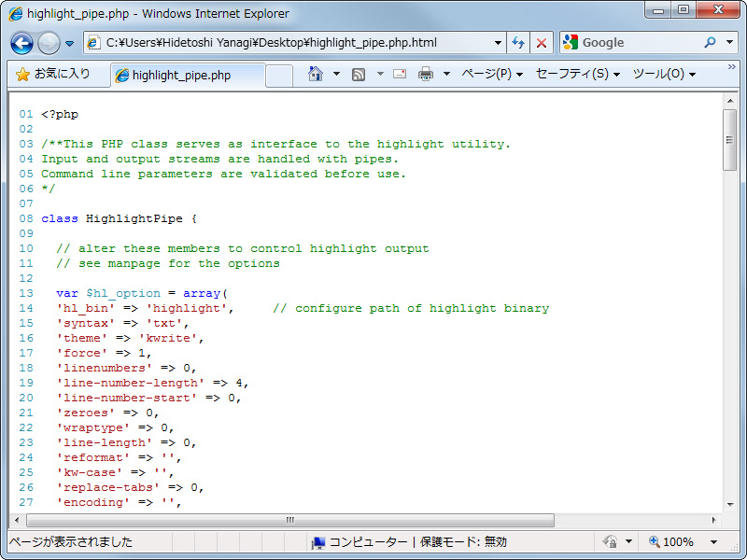Click the vertical scrollbar thumb
Image resolution: width=747 pixels, height=560 pixels.
[x=730, y=139]
